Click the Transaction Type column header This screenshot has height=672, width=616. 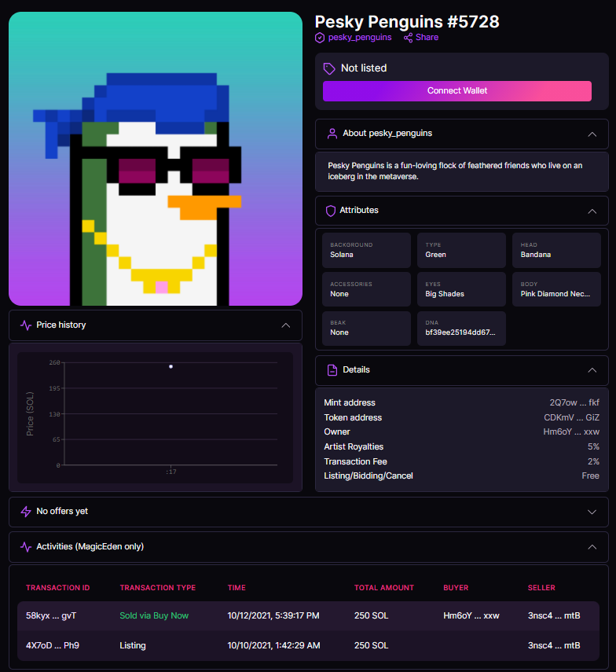click(x=158, y=588)
